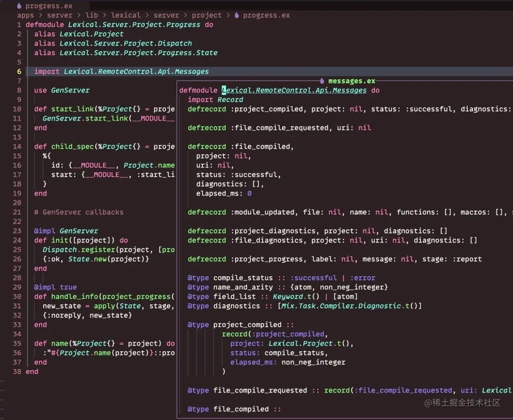Click 'State.new(project)' on line 26
The image size is (513, 420).
[107, 259]
